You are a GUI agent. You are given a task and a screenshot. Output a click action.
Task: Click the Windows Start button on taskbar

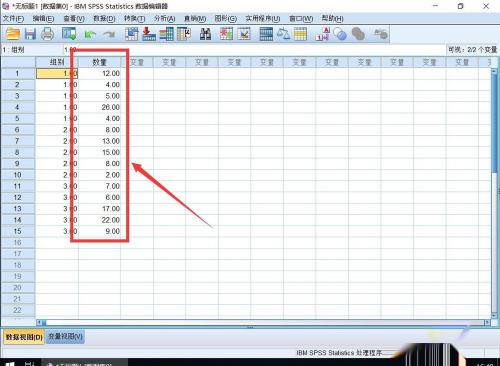10,363
